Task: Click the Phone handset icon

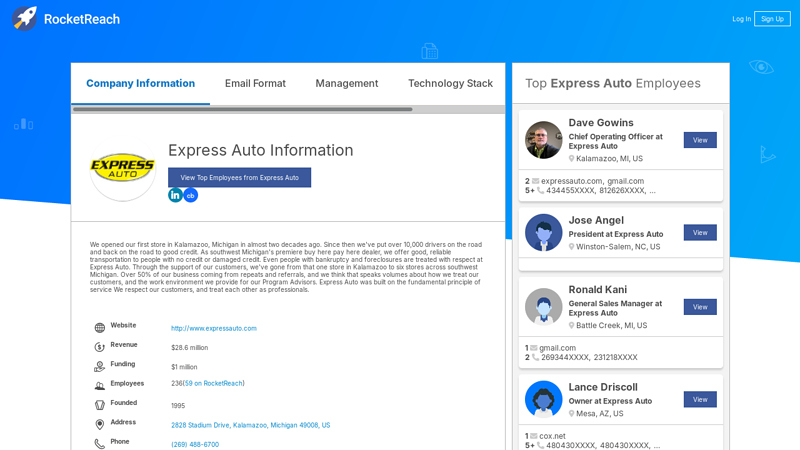Action: point(99,444)
